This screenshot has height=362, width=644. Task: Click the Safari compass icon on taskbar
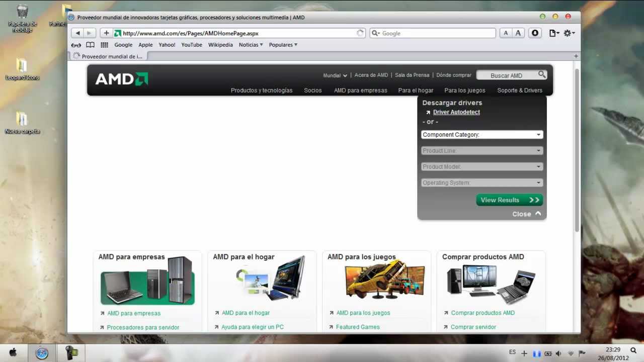pyautogui.click(x=42, y=353)
